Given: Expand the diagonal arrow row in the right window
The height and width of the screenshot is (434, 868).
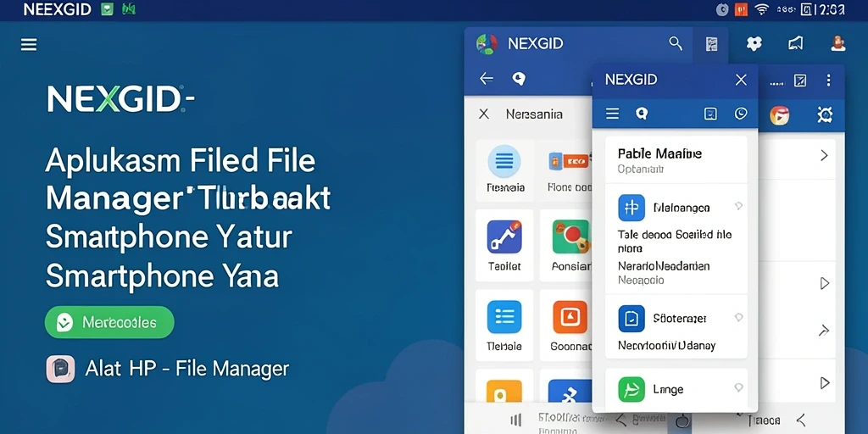Looking at the screenshot, I should [824, 331].
